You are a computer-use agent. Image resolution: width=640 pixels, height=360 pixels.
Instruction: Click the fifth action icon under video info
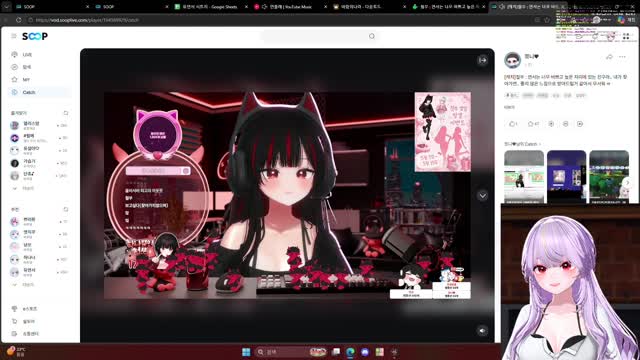pyautogui.click(x=580, y=124)
